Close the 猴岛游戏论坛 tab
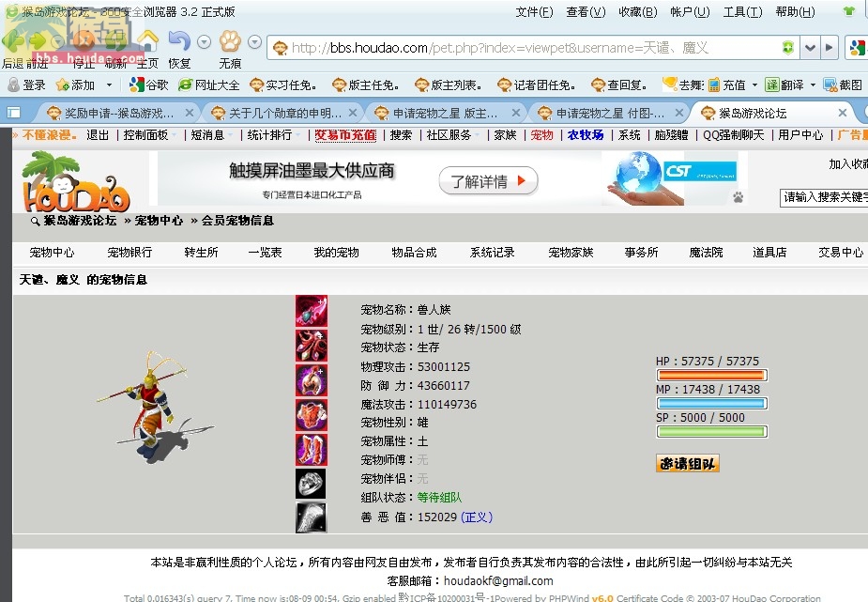 pyautogui.click(x=843, y=113)
